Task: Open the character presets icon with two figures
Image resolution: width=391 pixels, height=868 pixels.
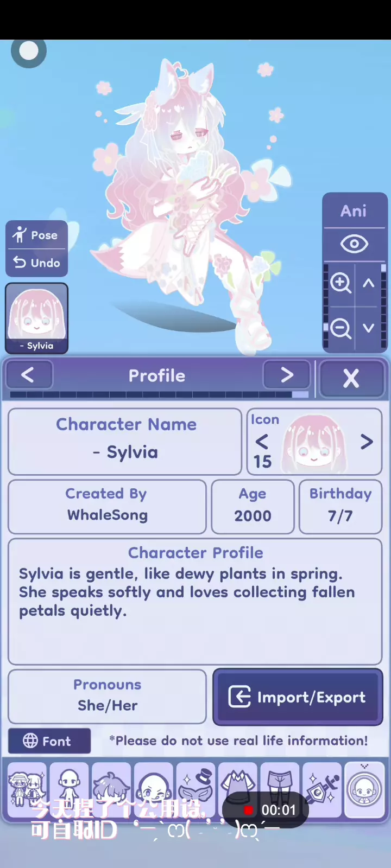Action: coord(27,789)
